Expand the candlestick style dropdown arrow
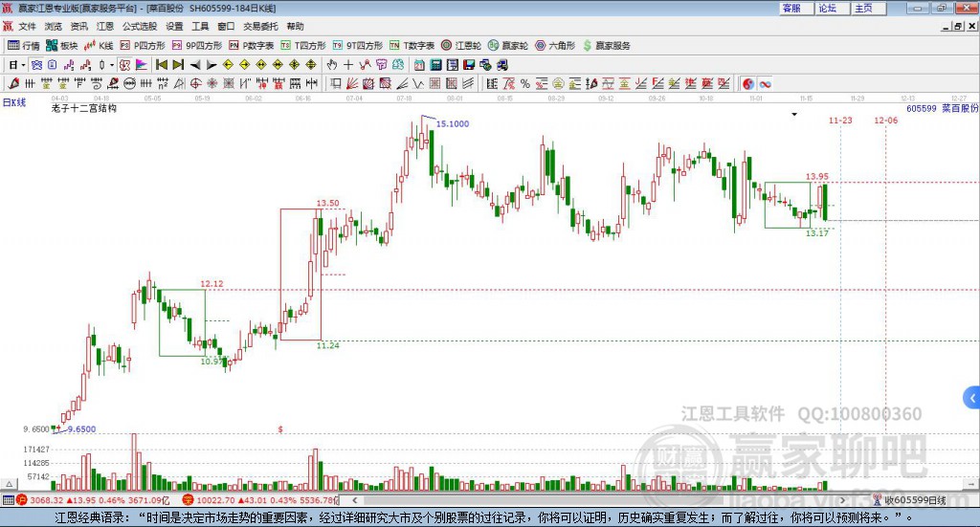This screenshot has width=980, height=527. pos(112,65)
